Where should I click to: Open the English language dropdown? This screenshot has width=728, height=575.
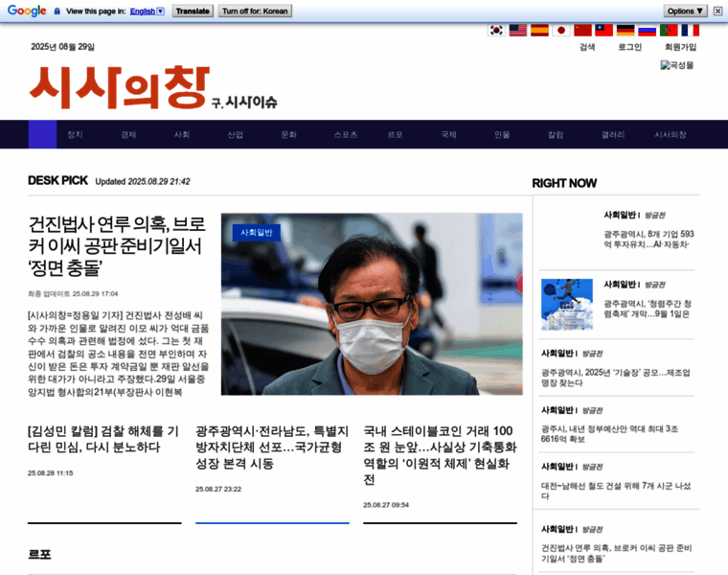coord(147,11)
